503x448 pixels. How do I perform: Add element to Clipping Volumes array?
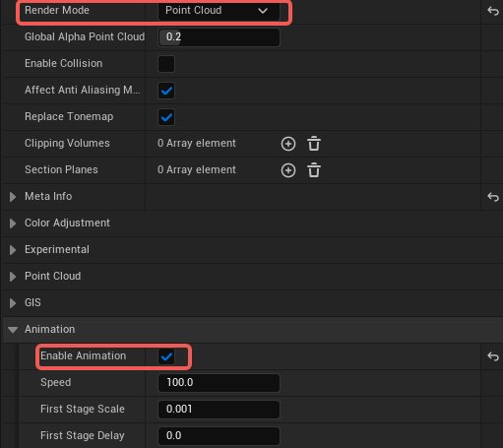pyautogui.click(x=288, y=144)
